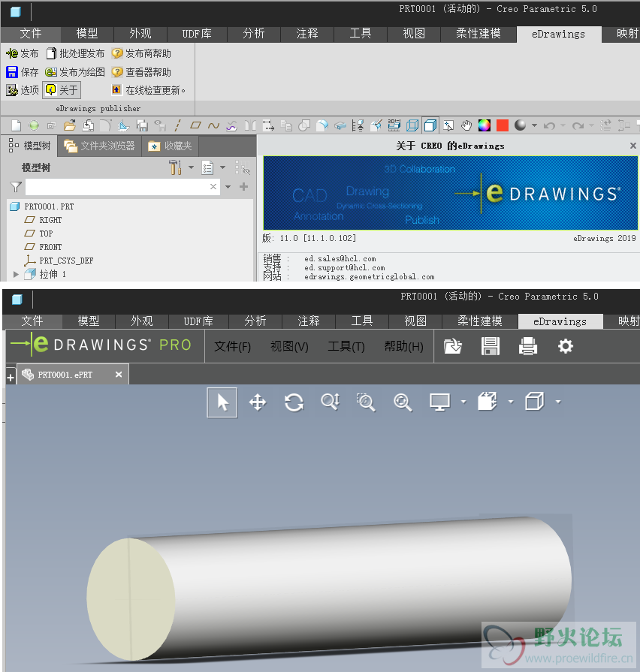Add a new eDrawings document tab
640x672 pixels.
point(11,377)
